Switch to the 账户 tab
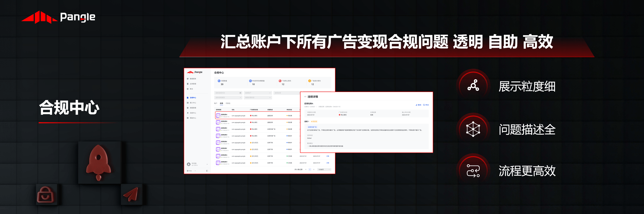This screenshot has height=214, width=644. [216, 103]
